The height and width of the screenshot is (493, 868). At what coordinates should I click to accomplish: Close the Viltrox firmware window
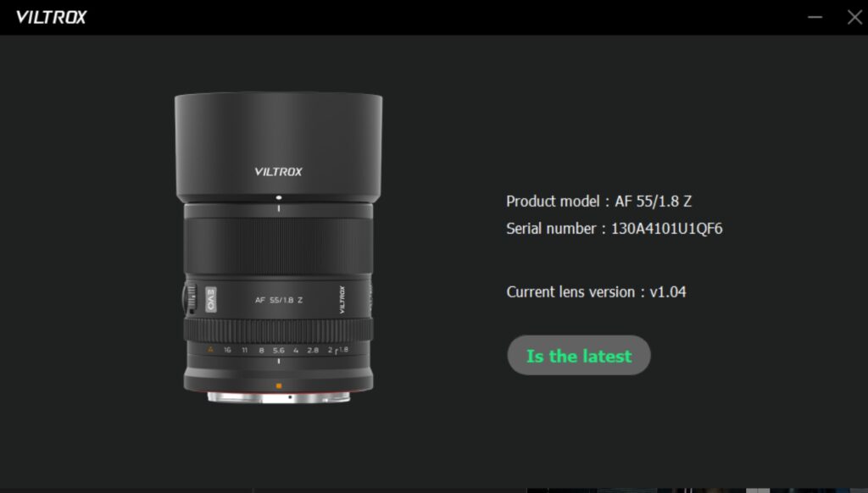(854, 17)
